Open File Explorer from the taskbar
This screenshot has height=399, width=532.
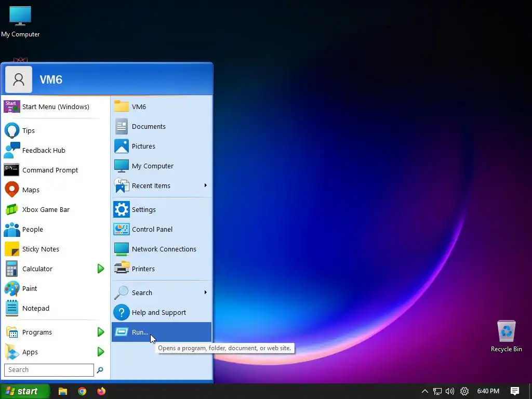coord(63,391)
